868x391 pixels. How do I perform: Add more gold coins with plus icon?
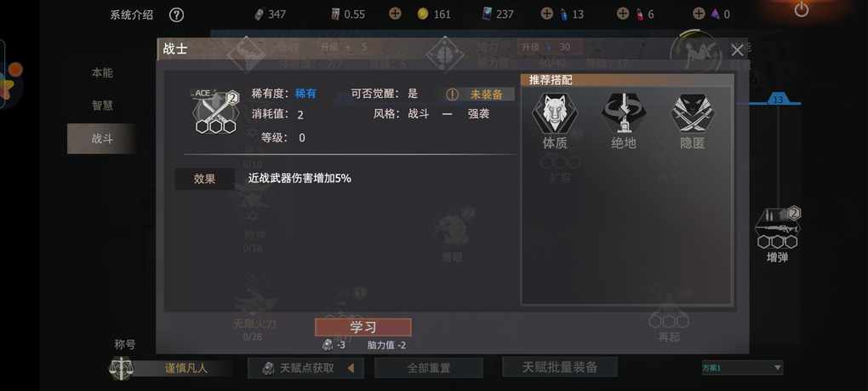point(395,14)
